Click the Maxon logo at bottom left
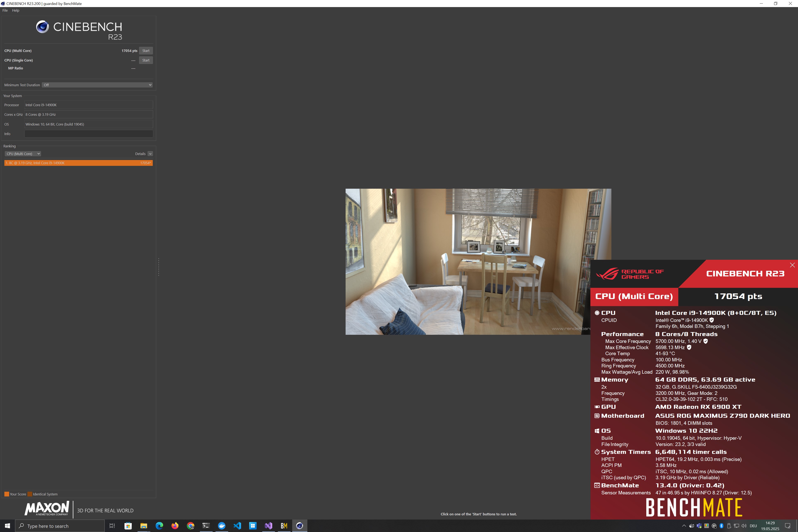 (x=47, y=509)
